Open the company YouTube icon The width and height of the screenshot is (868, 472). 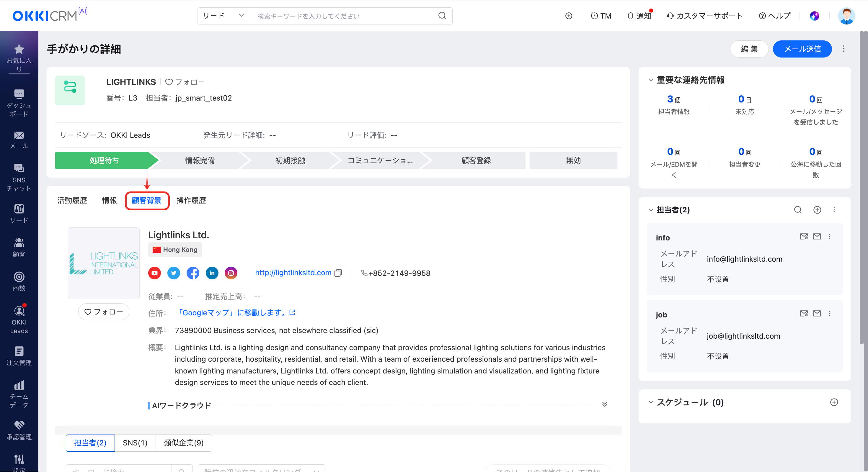tap(154, 273)
